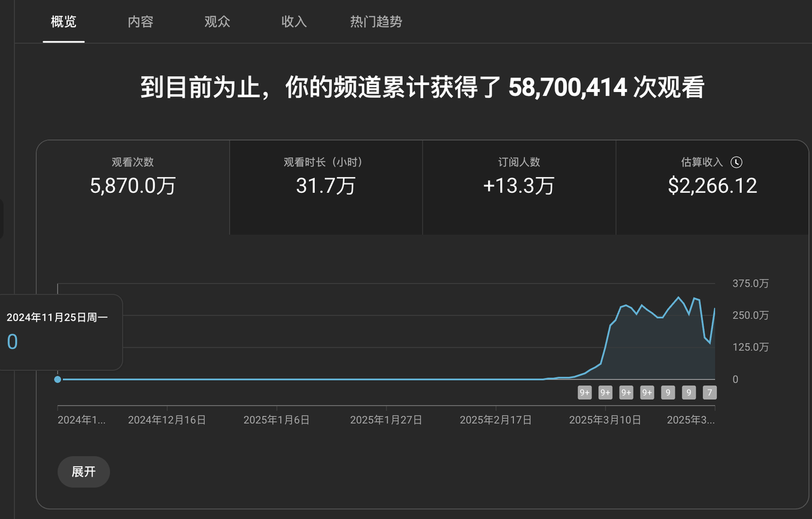Click the 2025年1月6日 axis label
The width and height of the screenshot is (812, 519).
pyautogui.click(x=277, y=420)
